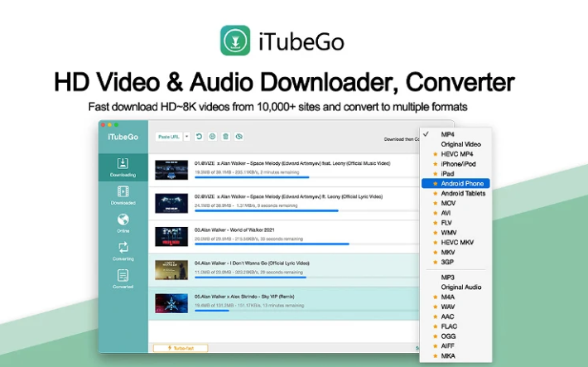Click progress bar of Sky VIP Remix download
The image size is (588, 367).
click(306, 311)
